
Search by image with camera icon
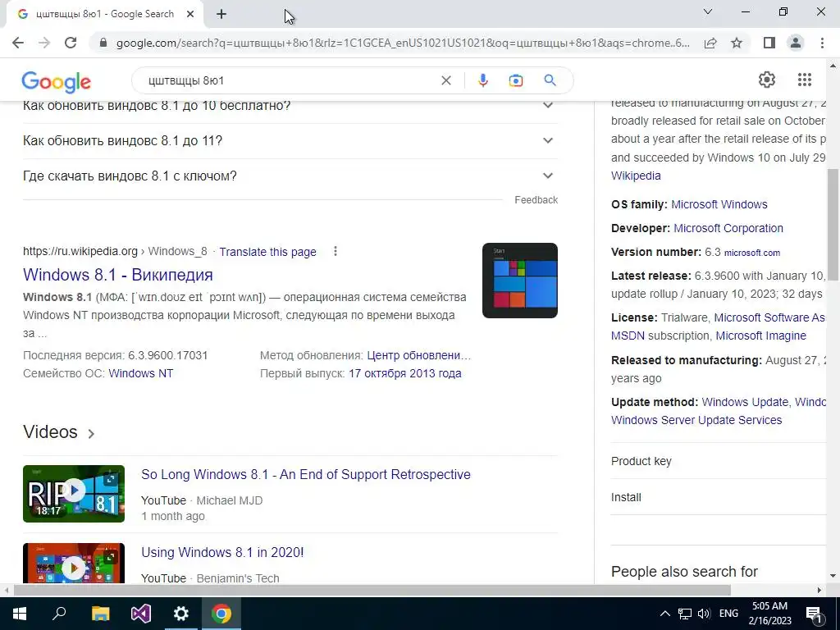tap(516, 80)
